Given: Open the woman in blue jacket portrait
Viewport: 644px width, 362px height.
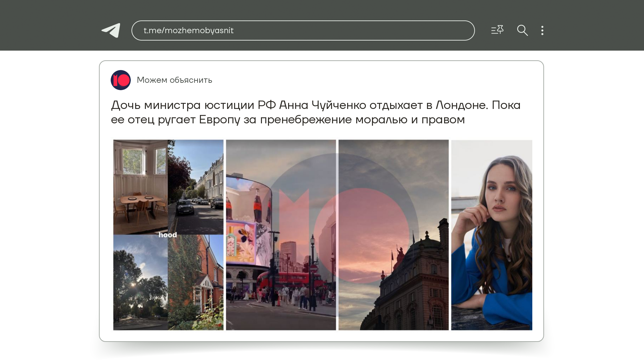Looking at the screenshot, I should 491,235.
